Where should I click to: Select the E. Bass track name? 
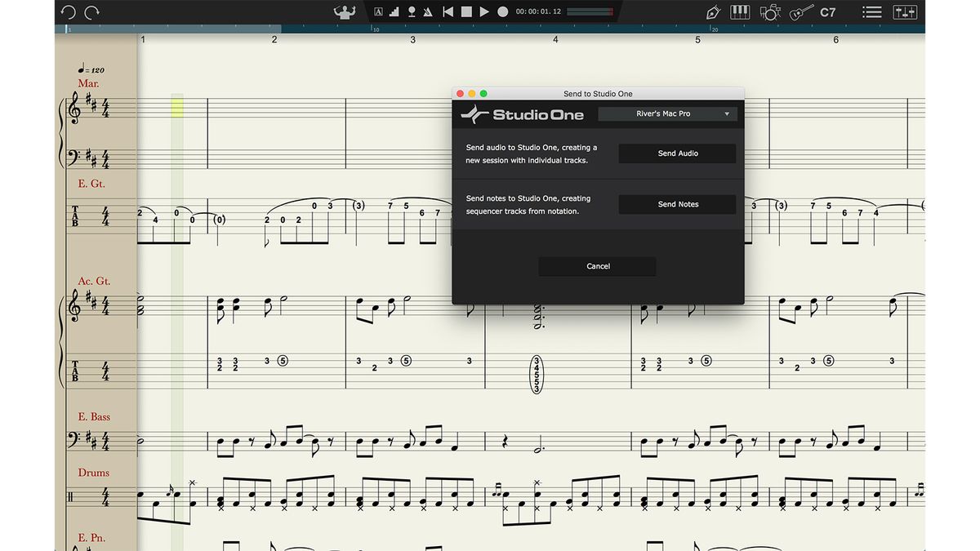click(93, 416)
